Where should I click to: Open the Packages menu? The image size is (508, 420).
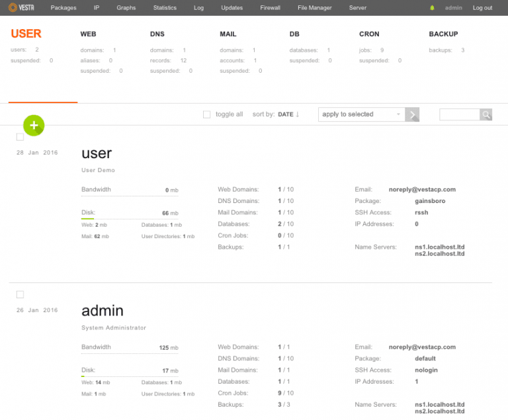point(63,8)
